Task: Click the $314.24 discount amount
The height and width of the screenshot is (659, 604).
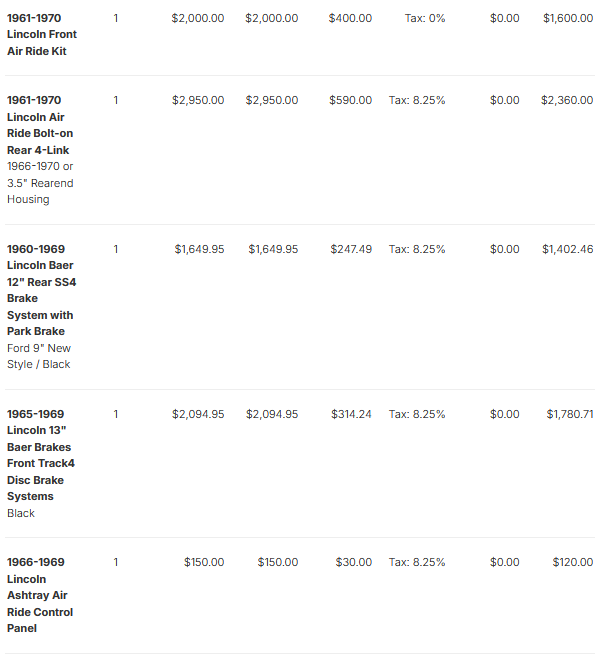Action: (351, 414)
